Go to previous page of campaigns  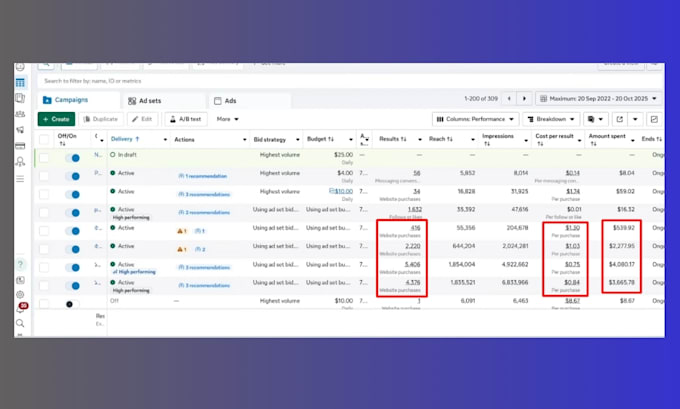[x=509, y=99]
